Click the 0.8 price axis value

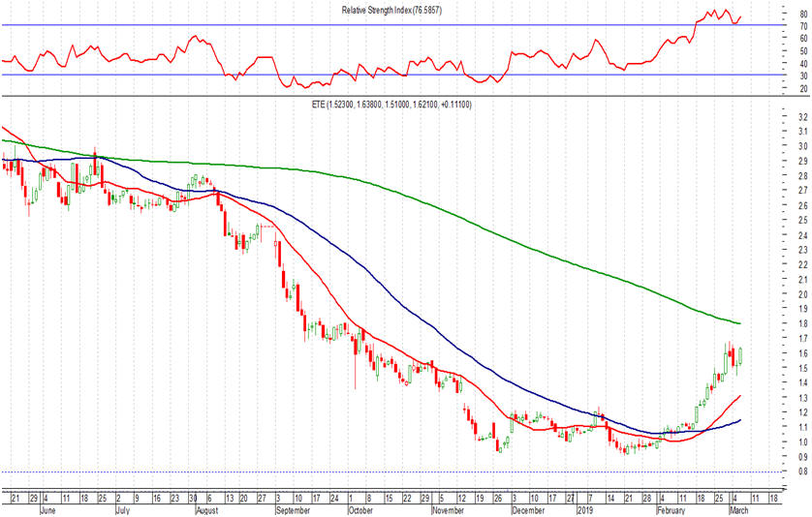(802, 471)
